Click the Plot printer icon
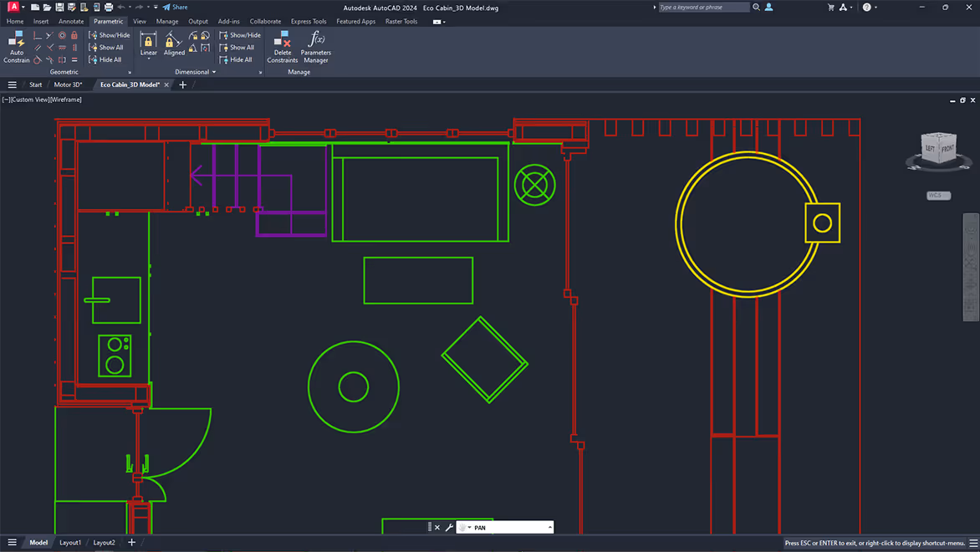This screenshot has height=552, width=980. [x=108, y=8]
